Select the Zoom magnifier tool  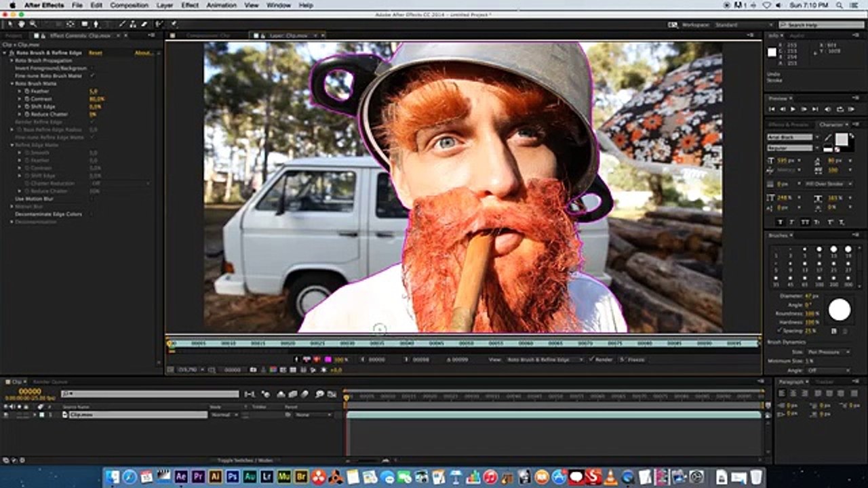point(33,24)
